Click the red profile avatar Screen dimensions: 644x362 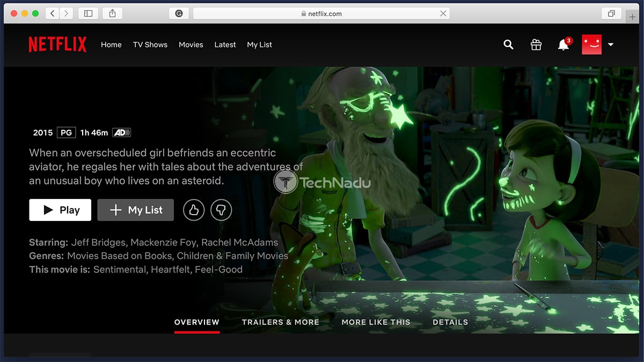point(591,45)
